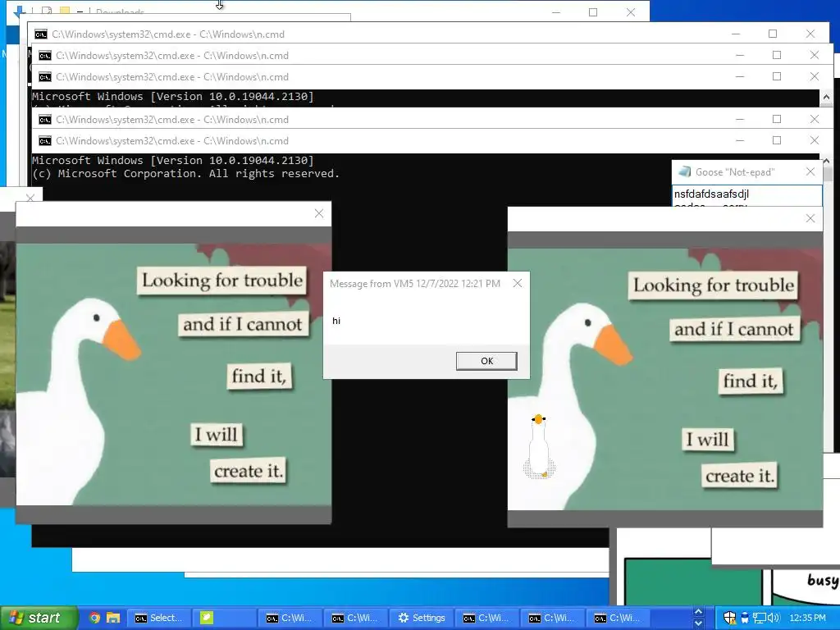Click the blue device tray icon
840x630 pixels.
tap(745, 618)
